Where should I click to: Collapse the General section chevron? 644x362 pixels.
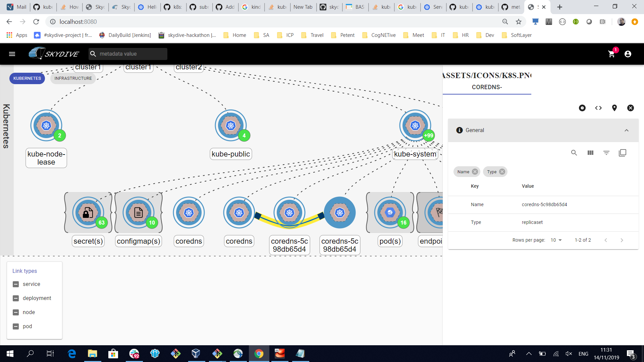[x=627, y=130]
